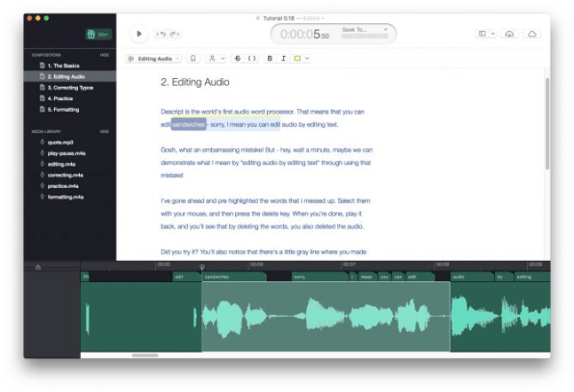Skip forward 5 seconds
The height and width of the screenshot is (392, 574).
click(x=174, y=34)
